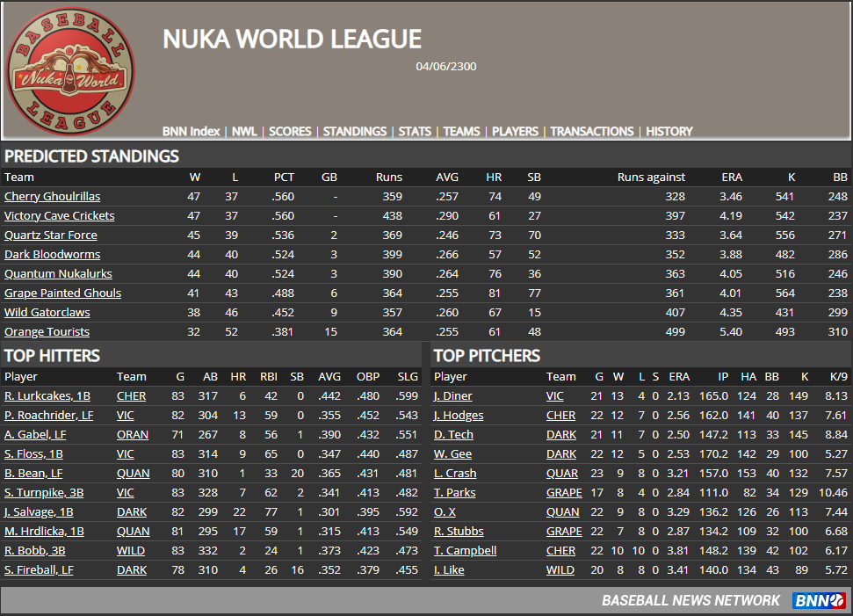This screenshot has width=853, height=616.
Task: View pitcher T. Campbell profile
Action: [465, 551]
